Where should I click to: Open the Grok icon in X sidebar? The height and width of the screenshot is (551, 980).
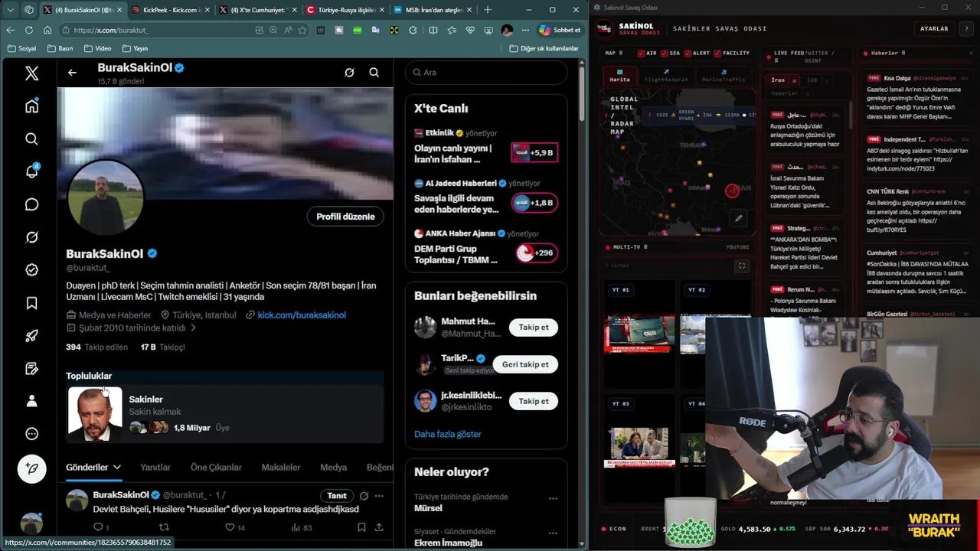(31, 237)
